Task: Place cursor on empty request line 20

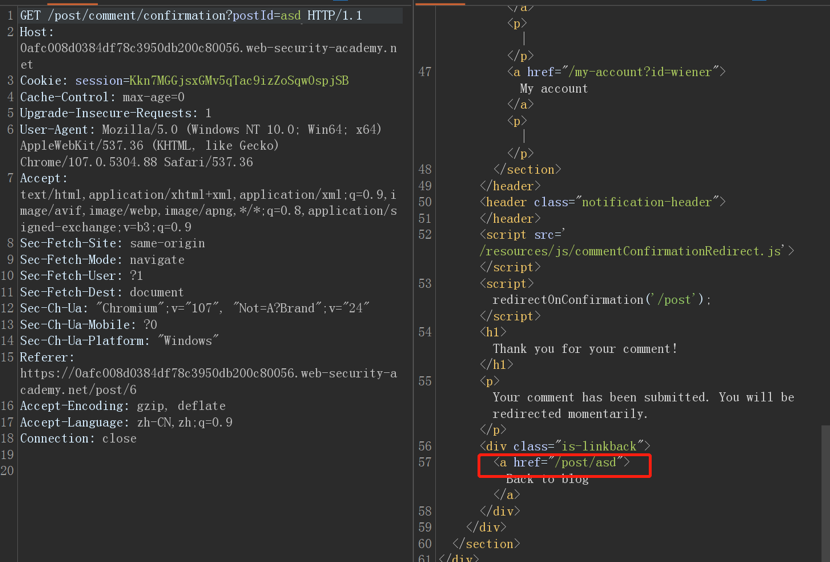Action: click(212, 470)
